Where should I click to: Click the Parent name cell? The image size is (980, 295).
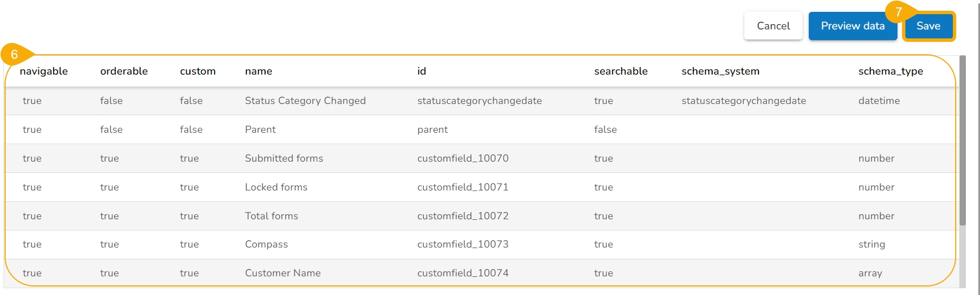click(261, 129)
